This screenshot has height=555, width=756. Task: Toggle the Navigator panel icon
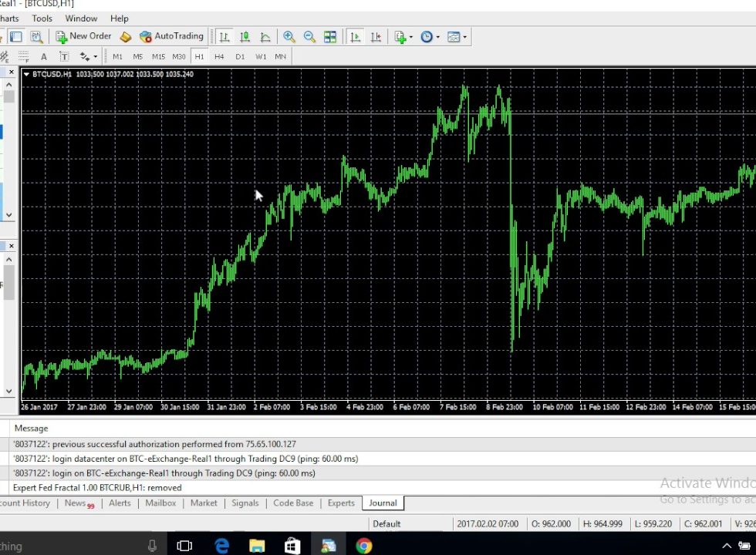tap(16, 37)
